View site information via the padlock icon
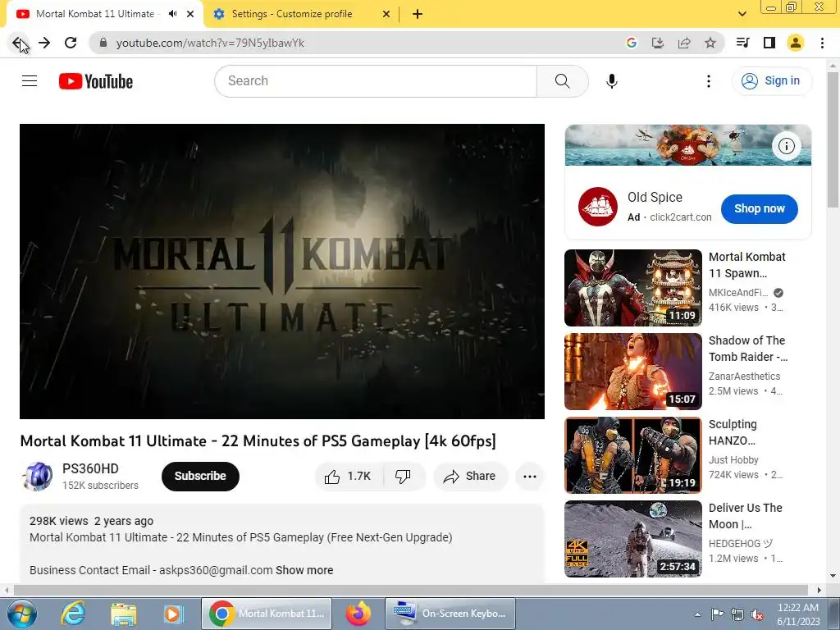The width and height of the screenshot is (840, 630). 103,43
